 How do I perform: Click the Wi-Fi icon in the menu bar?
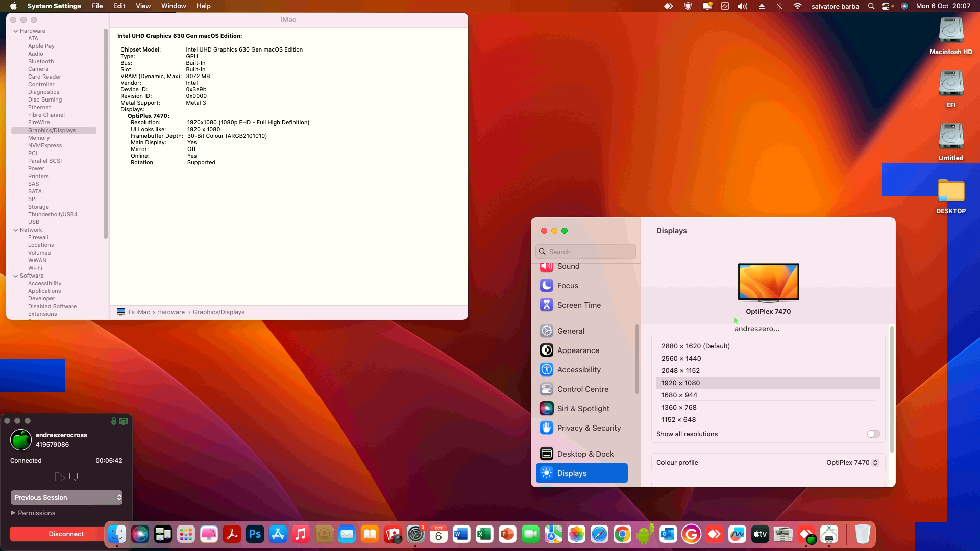click(797, 6)
